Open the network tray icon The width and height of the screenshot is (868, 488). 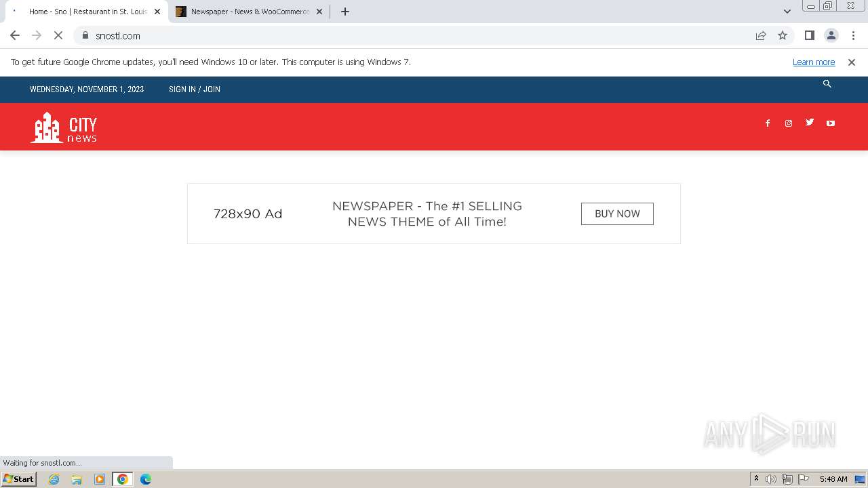click(787, 479)
